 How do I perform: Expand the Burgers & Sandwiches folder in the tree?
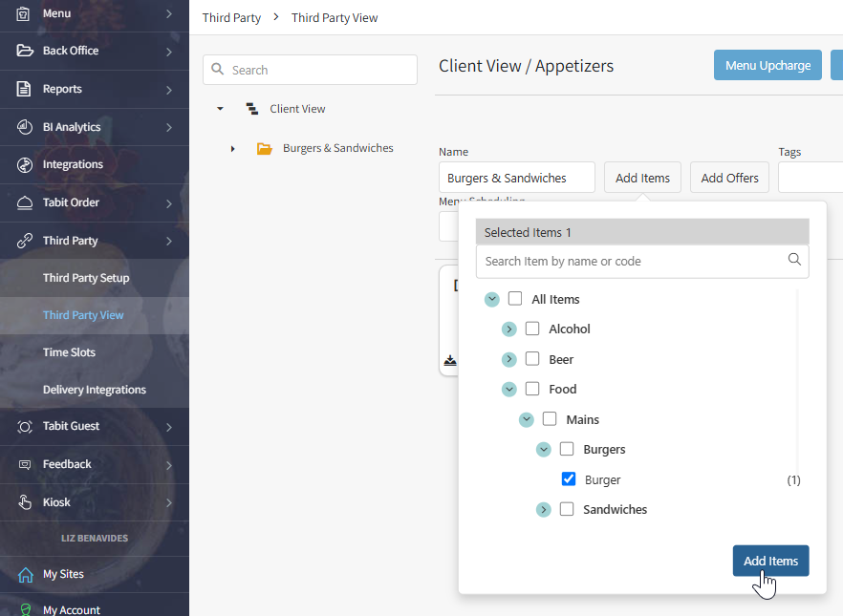click(x=233, y=148)
